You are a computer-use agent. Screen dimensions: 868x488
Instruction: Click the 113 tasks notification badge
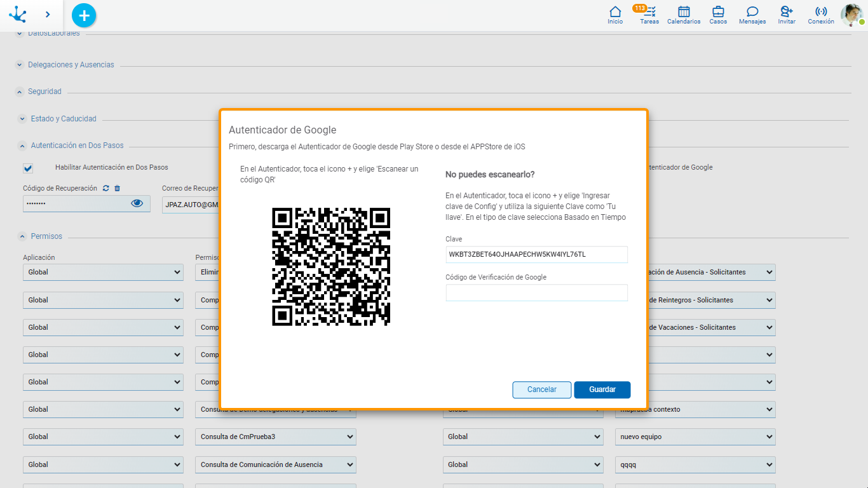pyautogui.click(x=639, y=8)
